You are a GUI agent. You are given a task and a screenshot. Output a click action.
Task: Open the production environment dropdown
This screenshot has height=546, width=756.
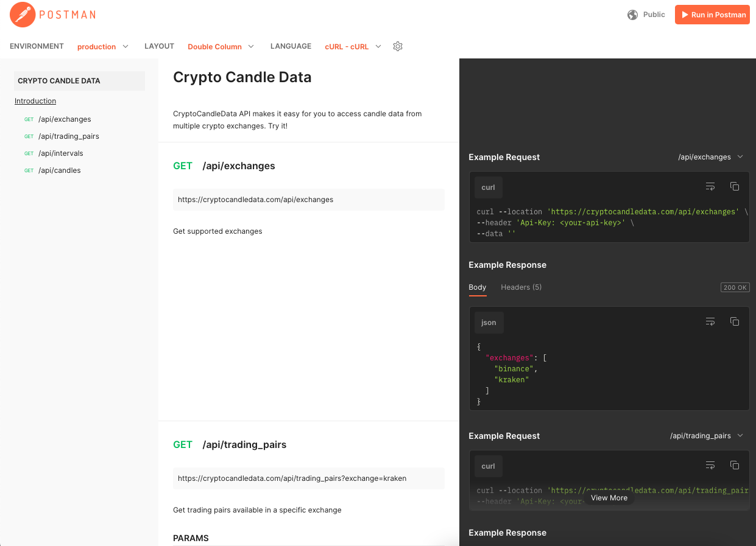pyautogui.click(x=103, y=46)
